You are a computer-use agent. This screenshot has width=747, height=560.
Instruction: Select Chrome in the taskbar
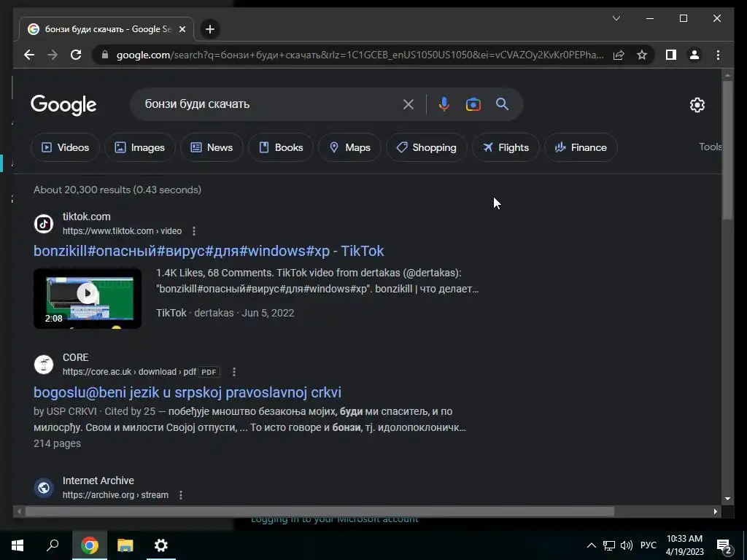[x=89, y=545]
